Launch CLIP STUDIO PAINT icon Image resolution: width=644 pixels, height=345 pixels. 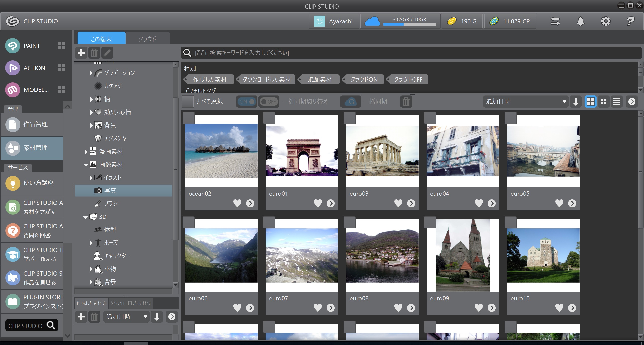(x=13, y=46)
